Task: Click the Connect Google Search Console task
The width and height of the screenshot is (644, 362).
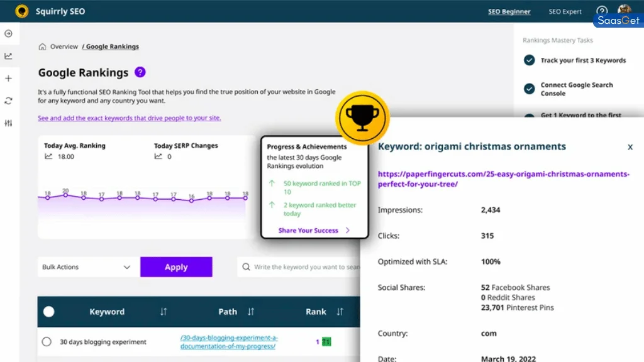Action: (x=577, y=89)
